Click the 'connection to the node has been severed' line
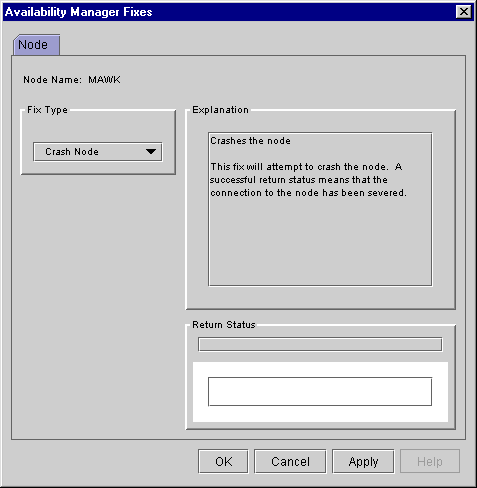Screen dimensions: 477x488 coord(308,193)
